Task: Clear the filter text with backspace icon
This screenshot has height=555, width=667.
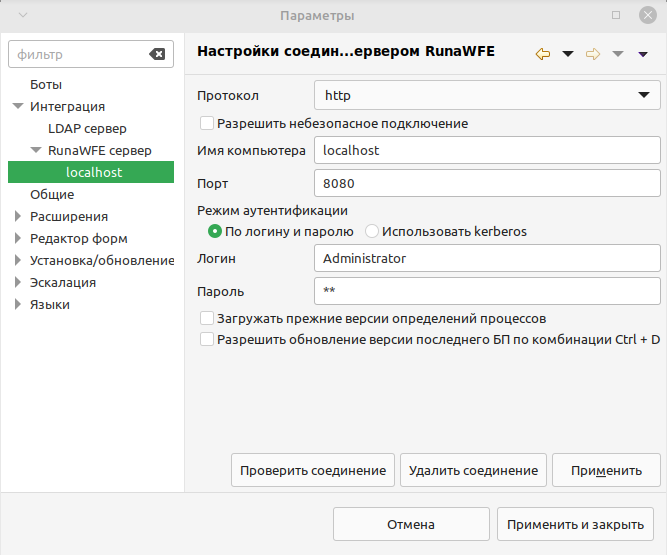Action: [157, 54]
